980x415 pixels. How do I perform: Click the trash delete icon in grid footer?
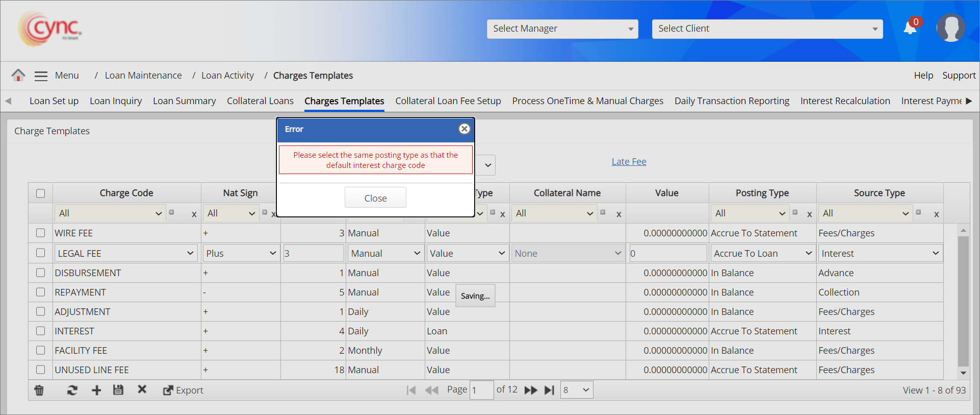pos(39,390)
